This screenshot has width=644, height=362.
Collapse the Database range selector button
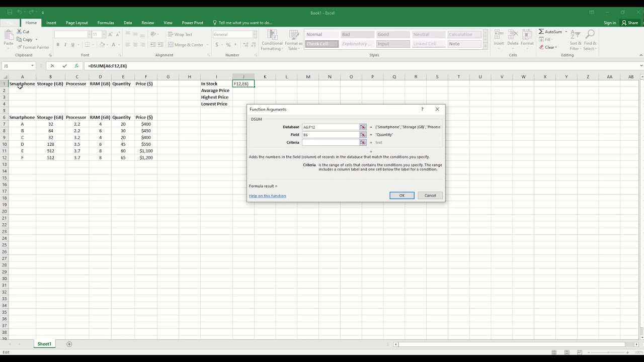pos(363,127)
